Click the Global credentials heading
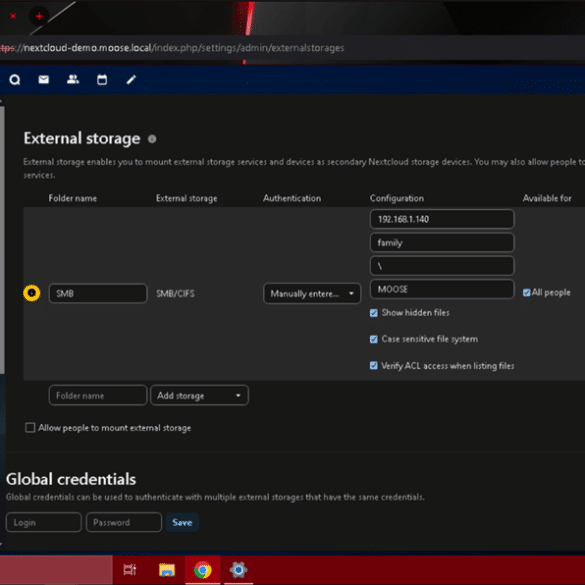Image resolution: width=585 pixels, height=585 pixels. coord(71,479)
